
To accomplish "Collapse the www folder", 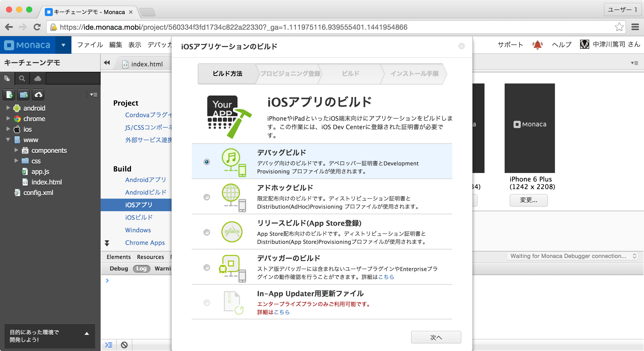I will click(8, 140).
